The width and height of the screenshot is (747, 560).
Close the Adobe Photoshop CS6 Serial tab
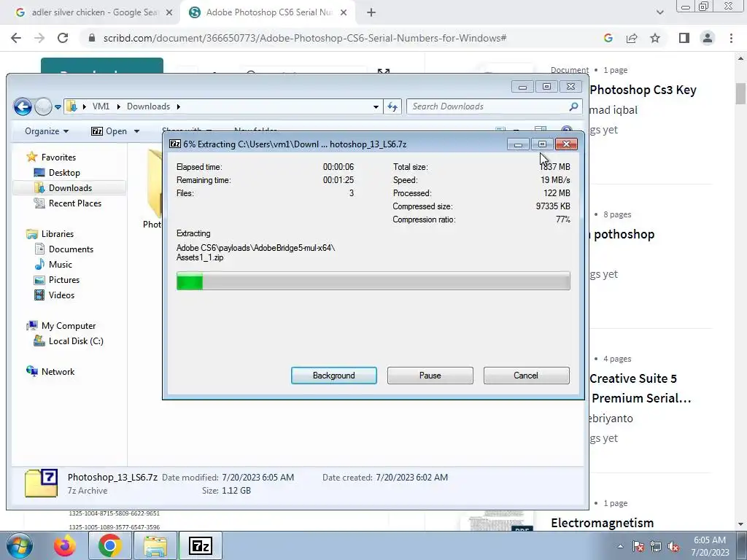pos(344,13)
